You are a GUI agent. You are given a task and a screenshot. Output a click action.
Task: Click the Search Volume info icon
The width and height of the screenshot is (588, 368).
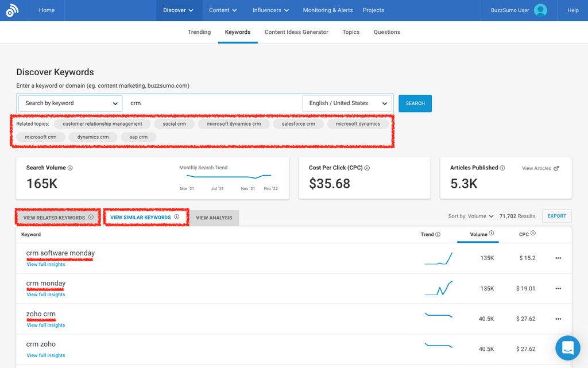coord(71,168)
